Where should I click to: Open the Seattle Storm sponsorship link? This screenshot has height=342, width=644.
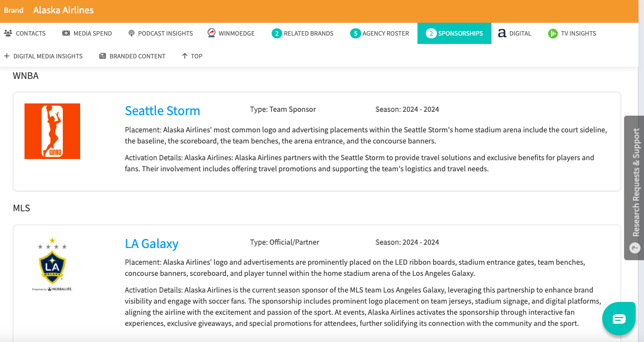click(162, 111)
